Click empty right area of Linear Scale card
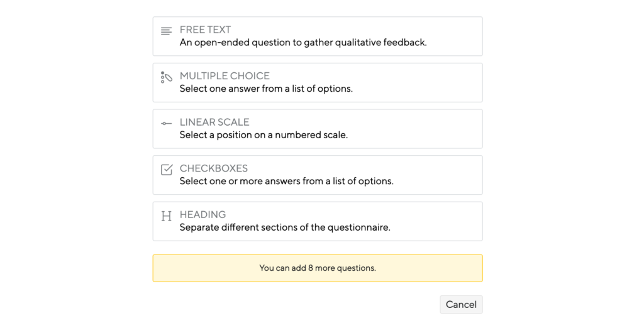Screen dimensions: 644x323 coord(415,129)
